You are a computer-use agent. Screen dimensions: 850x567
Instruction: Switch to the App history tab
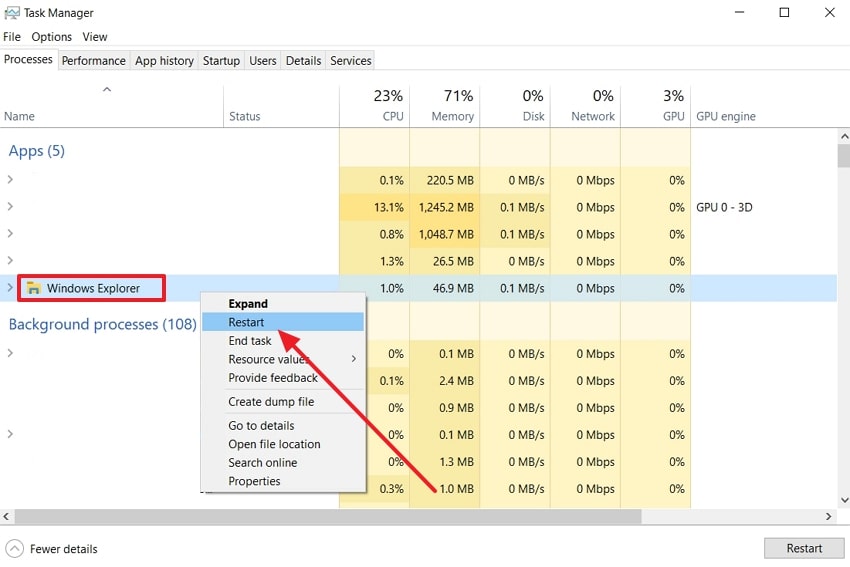(x=164, y=61)
